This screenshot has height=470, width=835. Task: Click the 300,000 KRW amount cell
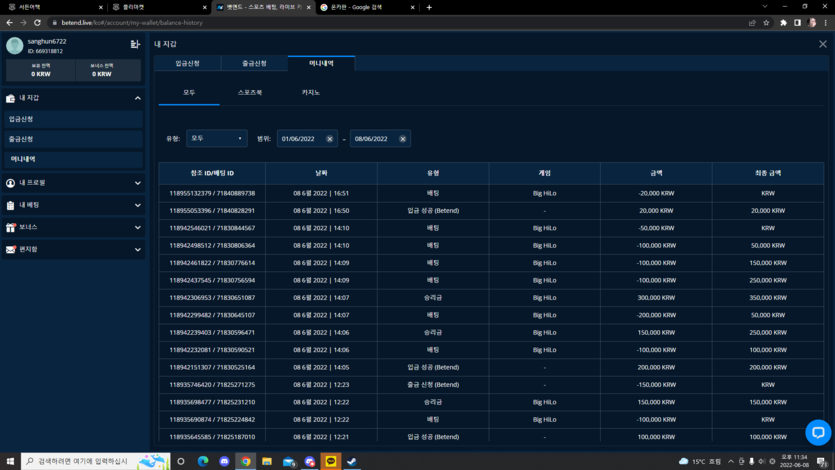[656, 298]
